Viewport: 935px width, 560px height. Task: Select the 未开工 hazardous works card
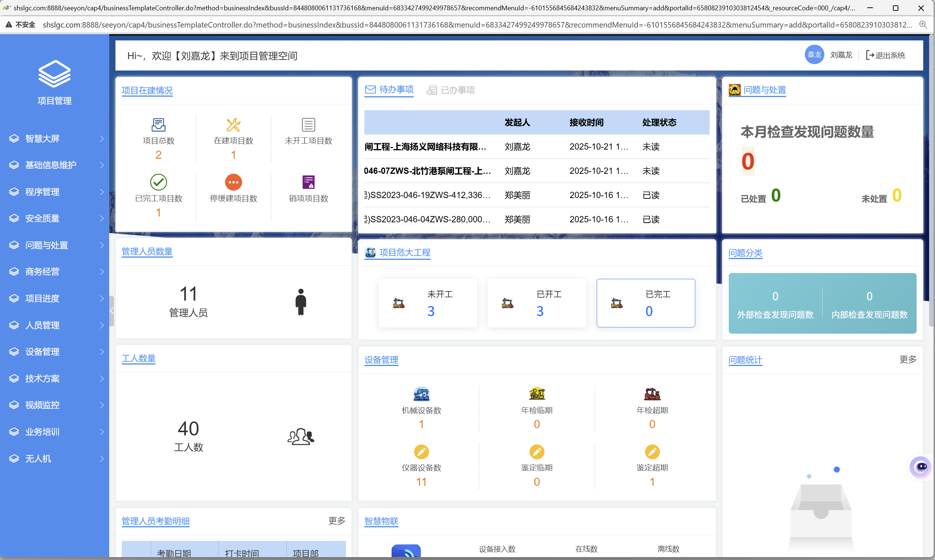pos(428,303)
